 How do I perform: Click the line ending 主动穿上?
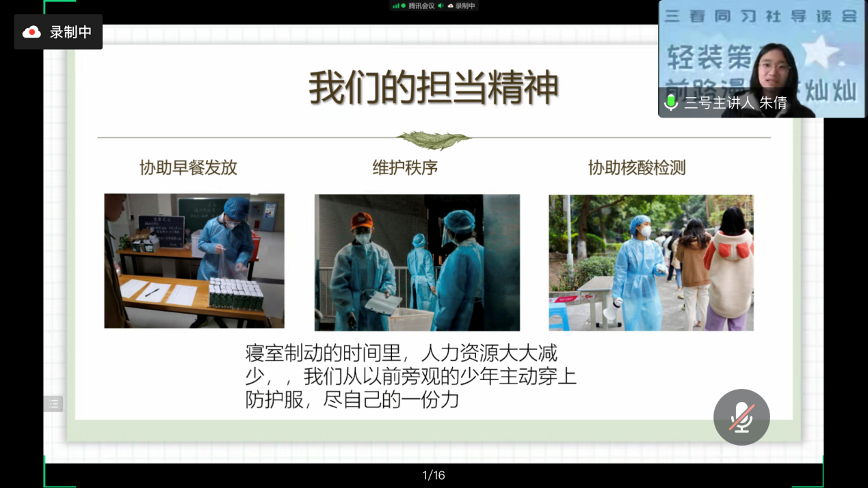pyautogui.click(x=411, y=377)
